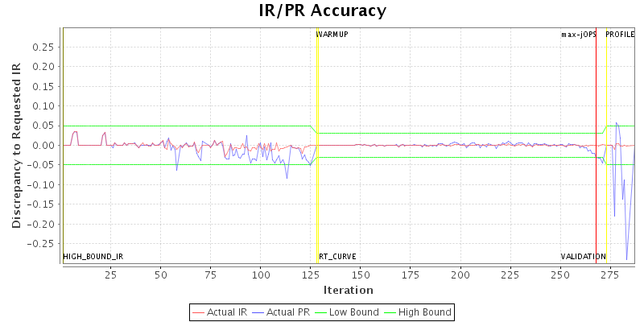644x322 pixels.
Task: Click the max-jOPS marker label
Action: tap(579, 35)
